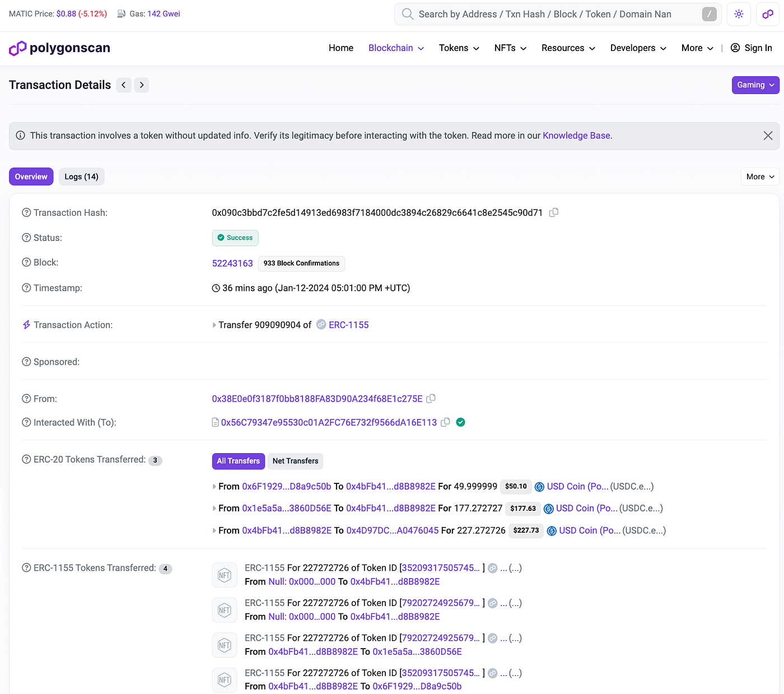Select the Net Transfers tab
This screenshot has height=694, width=784.
pos(296,461)
